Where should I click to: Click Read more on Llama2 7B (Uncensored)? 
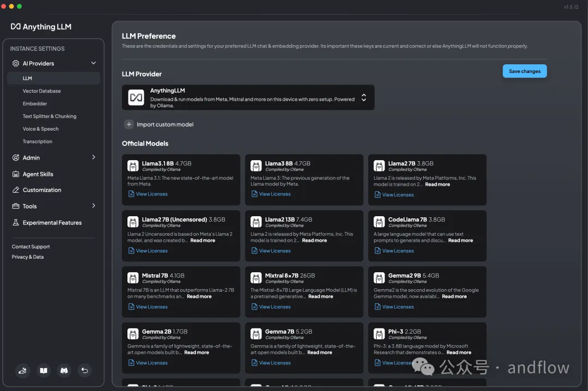click(203, 241)
